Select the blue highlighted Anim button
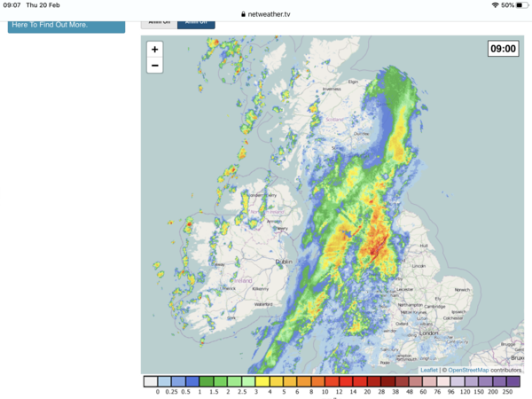This screenshot has height=399, width=532. click(x=196, y=24)
